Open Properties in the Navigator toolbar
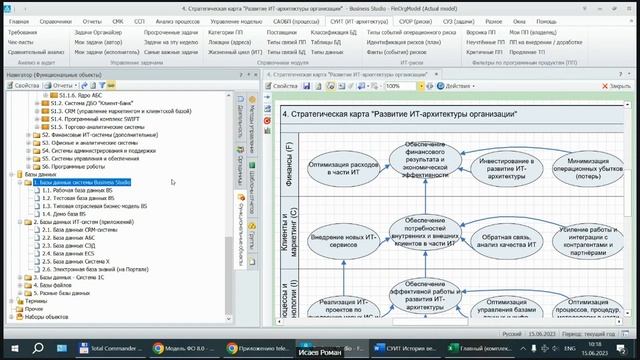 [23, 85]
